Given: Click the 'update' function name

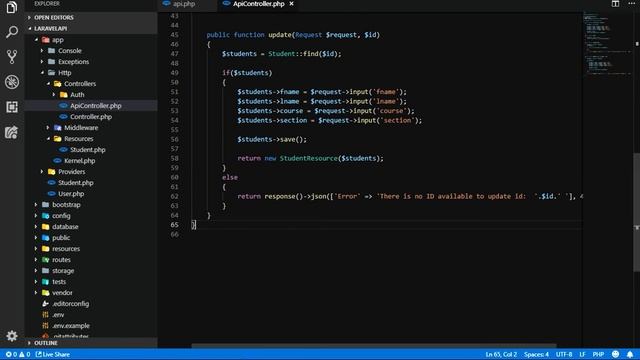Looking at the screenshot, I should (x=280, y=35).
